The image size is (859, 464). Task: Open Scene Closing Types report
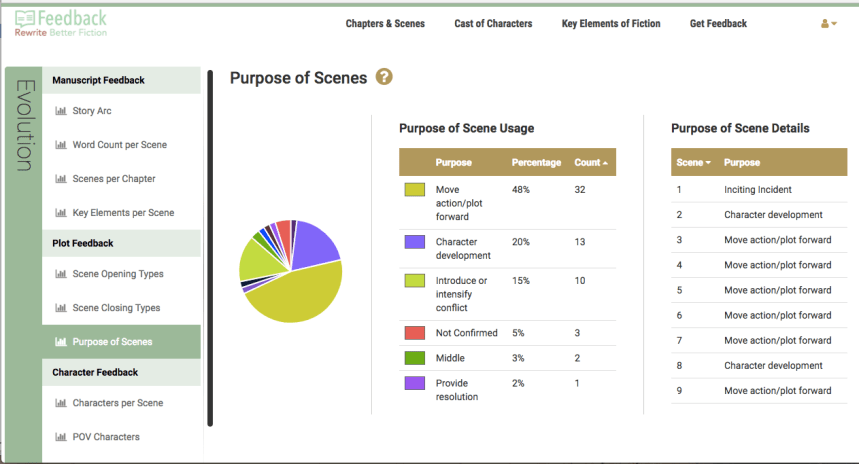pos(116,308)
